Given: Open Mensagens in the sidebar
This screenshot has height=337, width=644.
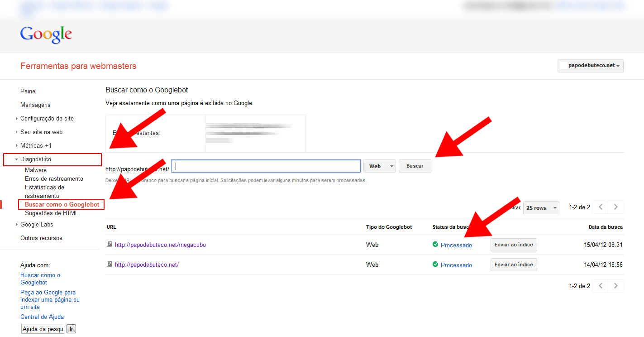Looking at the screenshot, I should [x=35, y=105].
